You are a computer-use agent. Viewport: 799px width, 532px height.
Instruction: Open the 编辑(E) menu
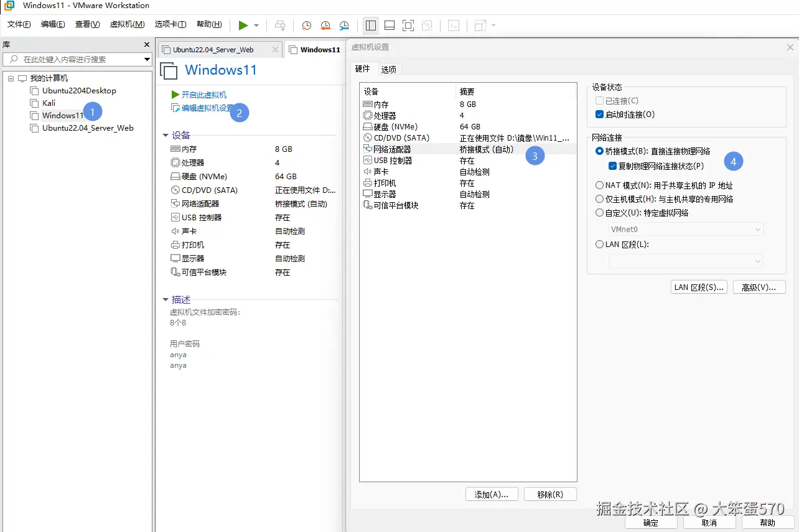[53, 24]
